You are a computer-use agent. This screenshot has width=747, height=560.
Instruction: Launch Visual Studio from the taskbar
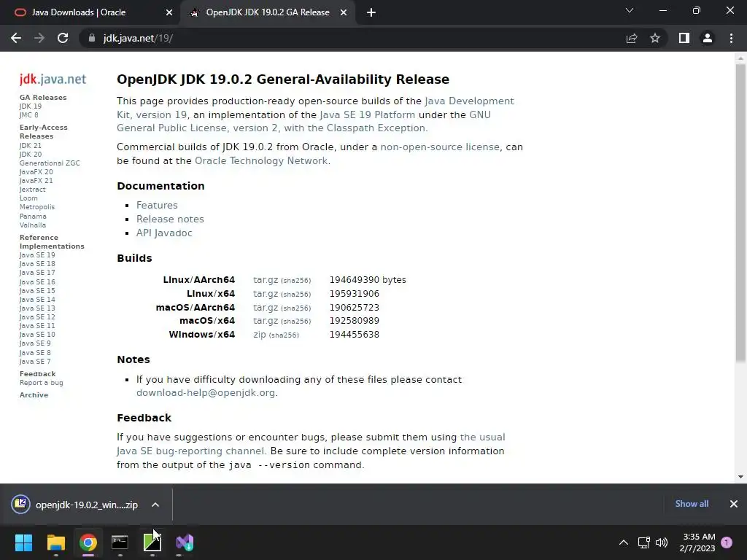click(x=185, y=542)
